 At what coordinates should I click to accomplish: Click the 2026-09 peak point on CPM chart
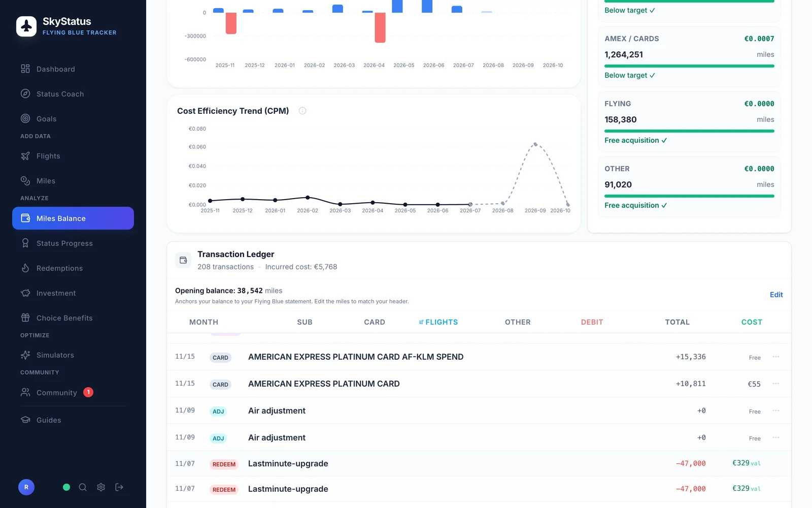[535, 144]
